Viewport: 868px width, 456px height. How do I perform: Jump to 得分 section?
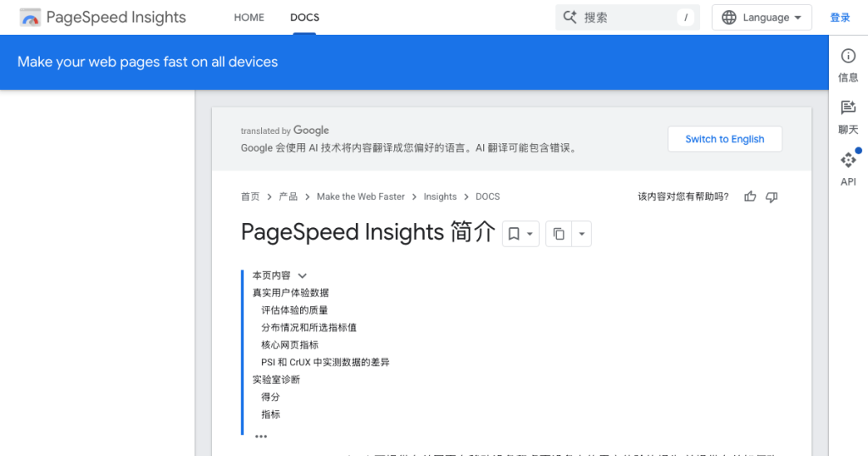pos(270,397)
